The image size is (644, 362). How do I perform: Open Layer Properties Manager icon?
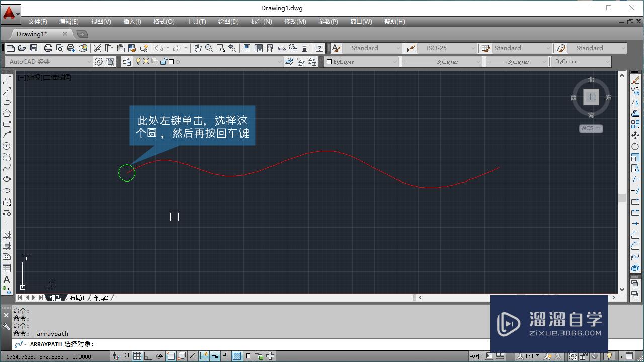coord(126,62)
